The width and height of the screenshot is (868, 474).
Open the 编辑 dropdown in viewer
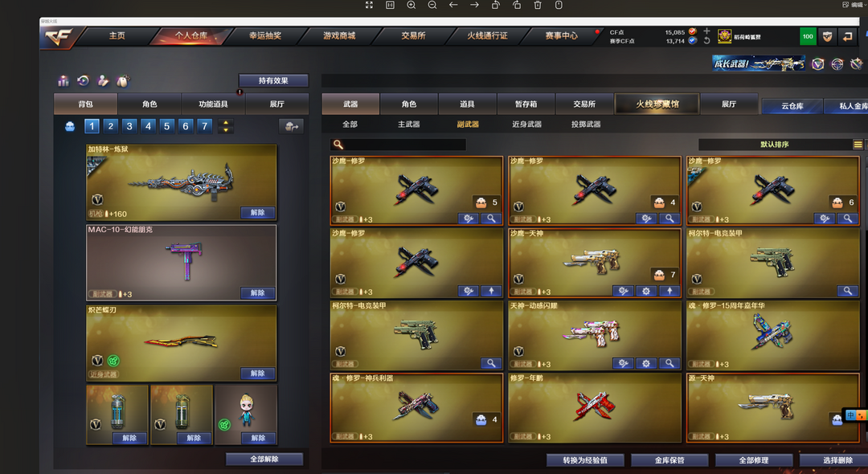point(854,5)
